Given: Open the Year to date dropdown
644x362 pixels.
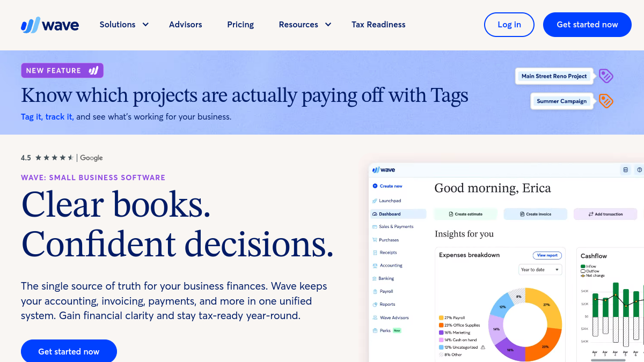Looking at the screenshot, I should pyautogui.click(x=540, y=270).
